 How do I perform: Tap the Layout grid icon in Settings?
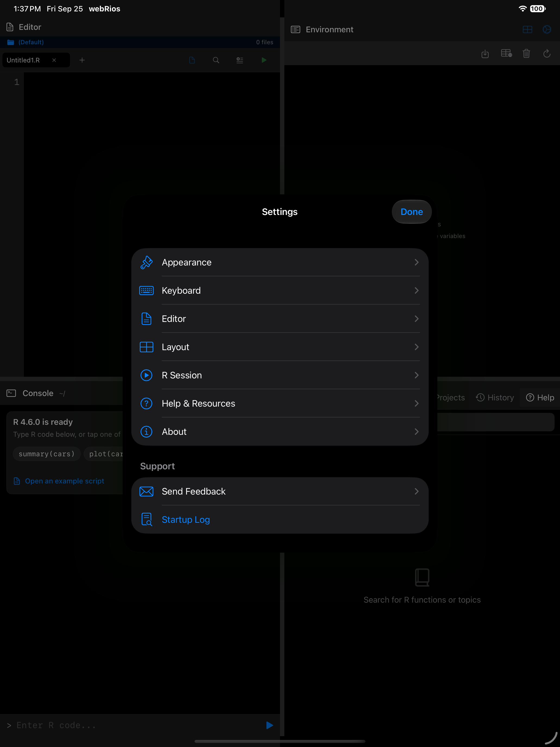[146, 347]
